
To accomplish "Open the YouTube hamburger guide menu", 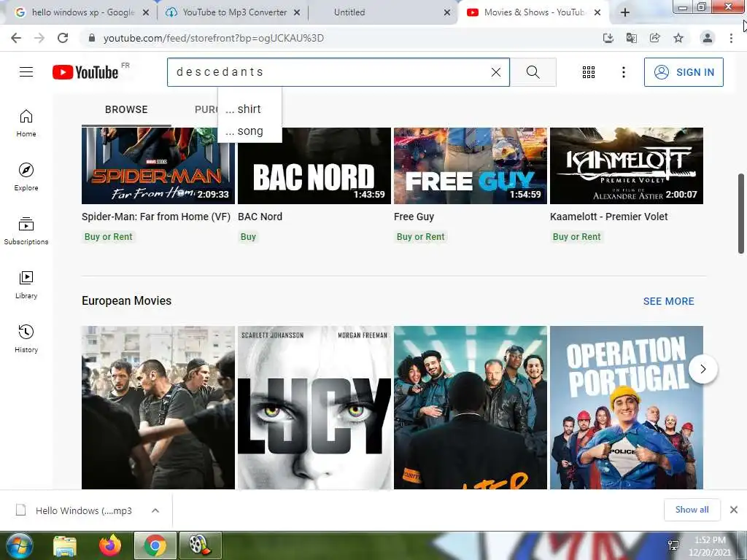I will (26, 72).
